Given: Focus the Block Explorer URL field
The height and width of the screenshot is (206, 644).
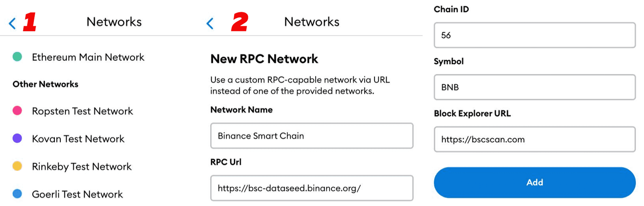Looking at the screenshot, I should pyautogui.click(x=534, y=139).
